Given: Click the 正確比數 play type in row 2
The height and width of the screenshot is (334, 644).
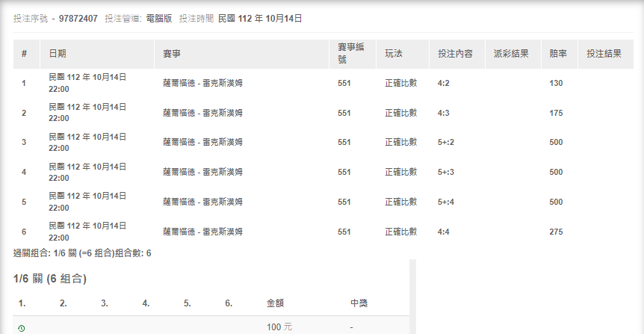Looking at the screenshot, I should (x=401, y=113).
